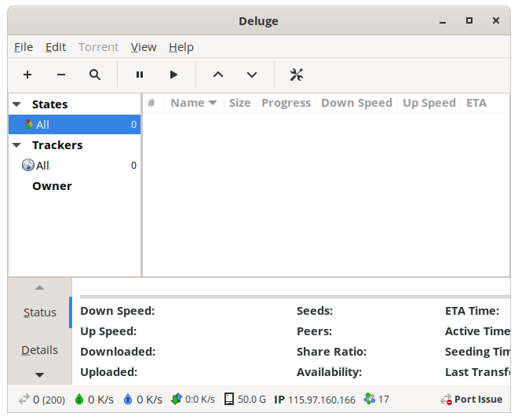
Task: Click the external IP '115.97.160.166'
Action: (x=322, y=400)
